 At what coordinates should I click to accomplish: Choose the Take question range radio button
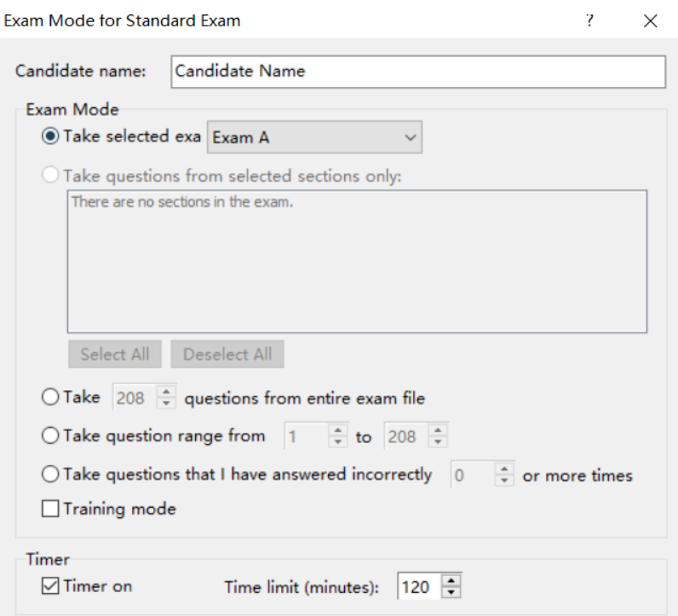click(x=51, y=436)
